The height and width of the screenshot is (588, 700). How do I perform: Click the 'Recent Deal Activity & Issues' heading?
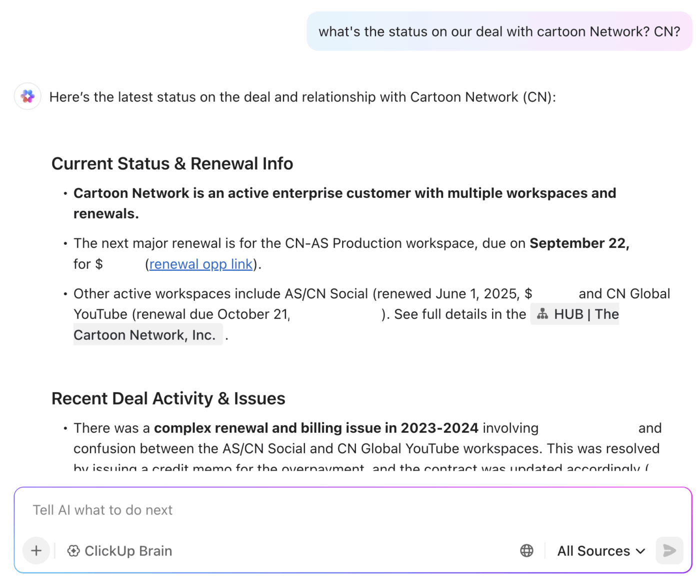168,398
